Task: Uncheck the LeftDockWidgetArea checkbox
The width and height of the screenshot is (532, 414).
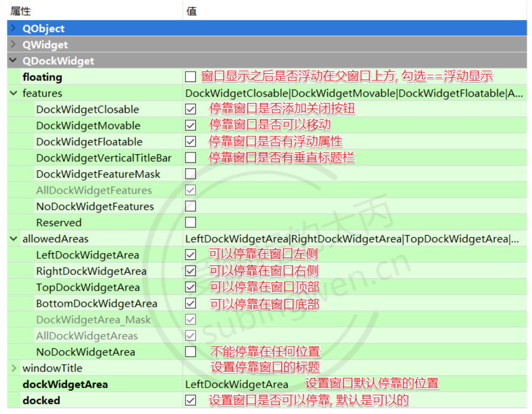Action: tap(190, 255)
